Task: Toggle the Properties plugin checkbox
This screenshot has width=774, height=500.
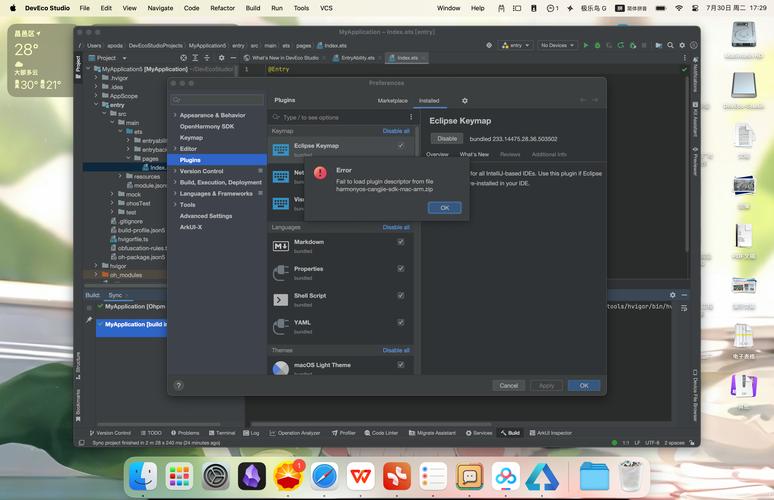Action: 401,269
